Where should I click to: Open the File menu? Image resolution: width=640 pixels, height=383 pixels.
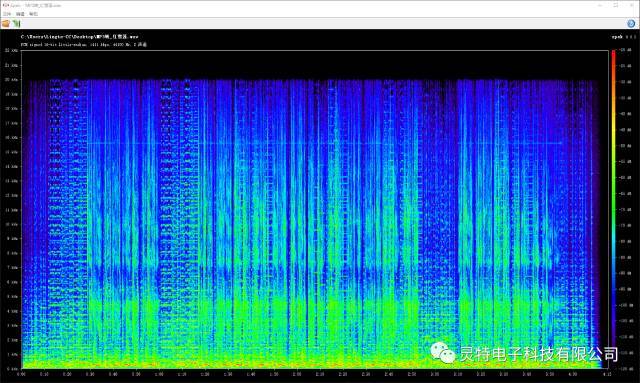click(x=7, y=14)
